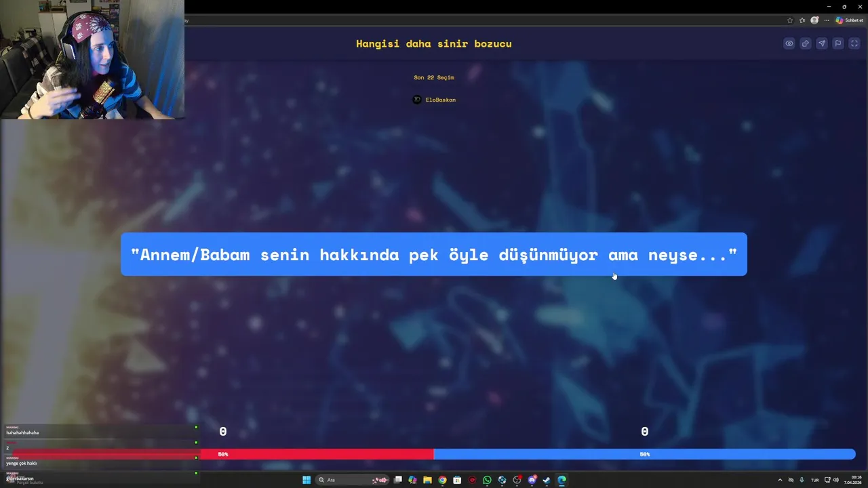Open the Sohbet et Copilot button
This screenshot has width=868, height=488.
[x=849, y=20]
